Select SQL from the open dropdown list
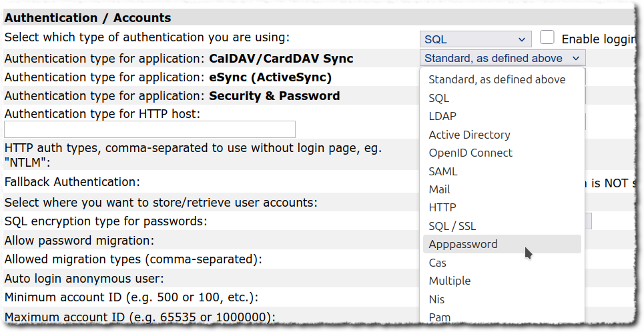The width and height of the screenshot is (644, 332). (439, 98)
